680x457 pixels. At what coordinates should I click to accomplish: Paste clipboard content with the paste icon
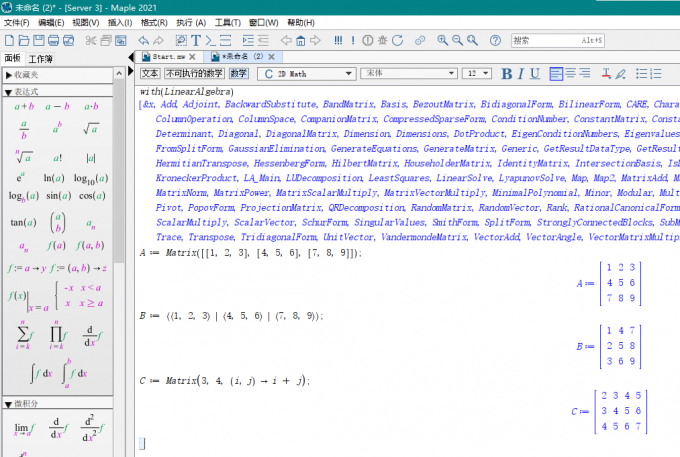coord(120,40)
